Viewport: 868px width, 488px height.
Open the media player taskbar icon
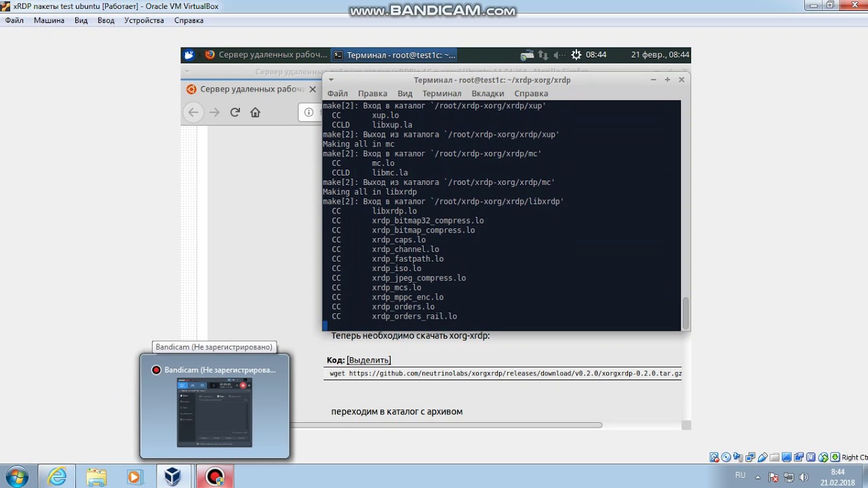pyautogui.click(x=134, y=476)
